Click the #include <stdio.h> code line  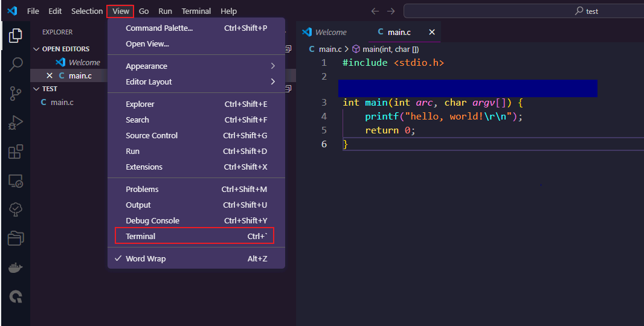[393, 62]
